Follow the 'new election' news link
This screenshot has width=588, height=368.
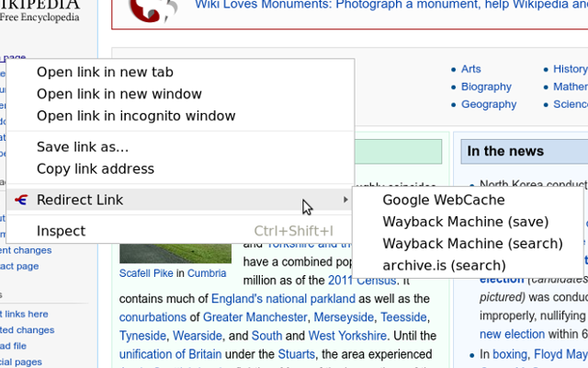(x=513, y=334)
